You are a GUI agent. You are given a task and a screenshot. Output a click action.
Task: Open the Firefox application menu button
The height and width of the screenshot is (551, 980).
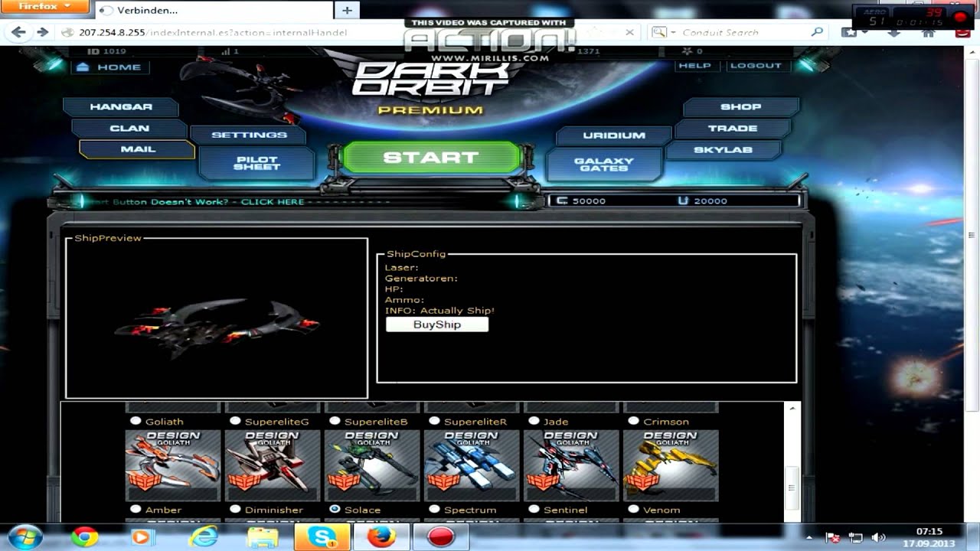pyautogui.click(x=44, y=8)
